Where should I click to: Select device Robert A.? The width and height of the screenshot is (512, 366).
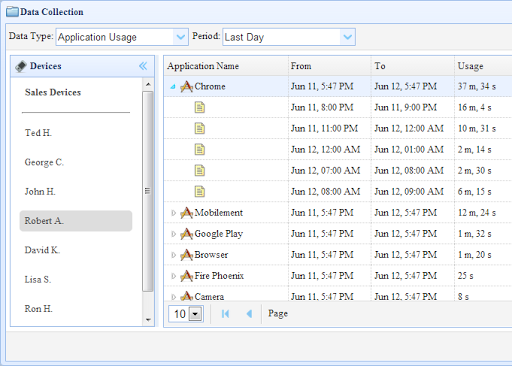76,221
